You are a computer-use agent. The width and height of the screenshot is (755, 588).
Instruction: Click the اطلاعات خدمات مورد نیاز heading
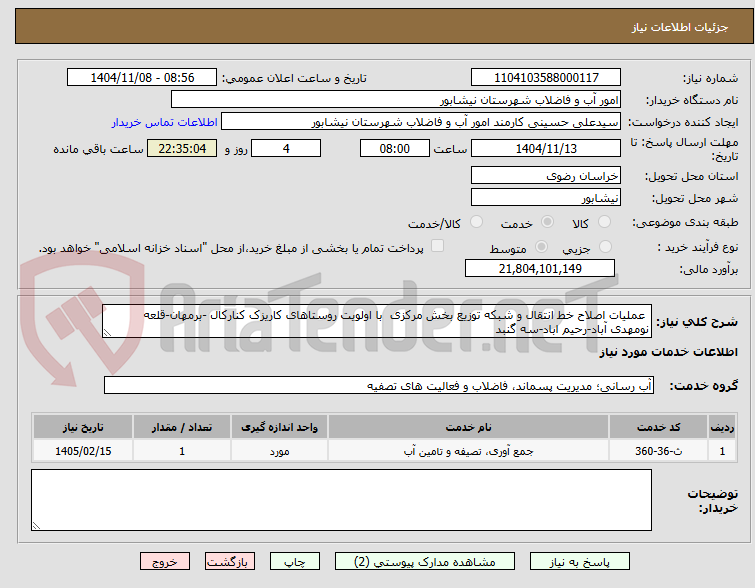[668, 352]
